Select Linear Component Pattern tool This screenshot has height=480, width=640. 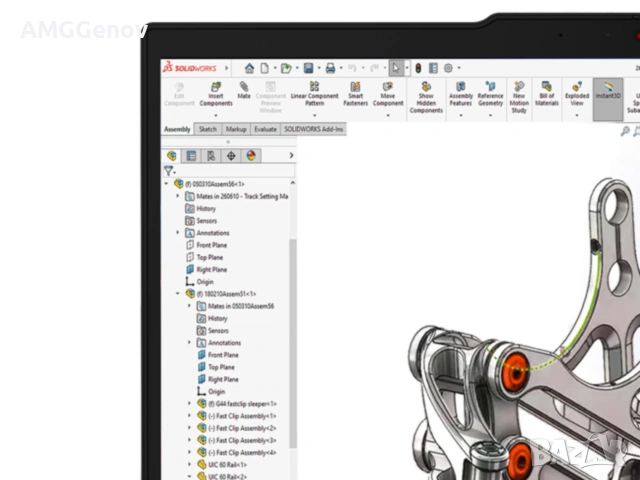click(x=314, y=95)
